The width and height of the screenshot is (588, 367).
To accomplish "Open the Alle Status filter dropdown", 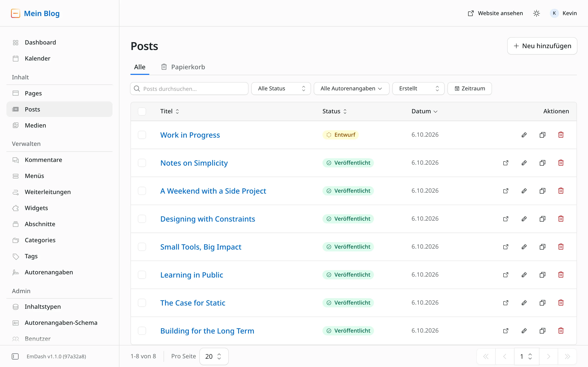I will click(281, 89).
